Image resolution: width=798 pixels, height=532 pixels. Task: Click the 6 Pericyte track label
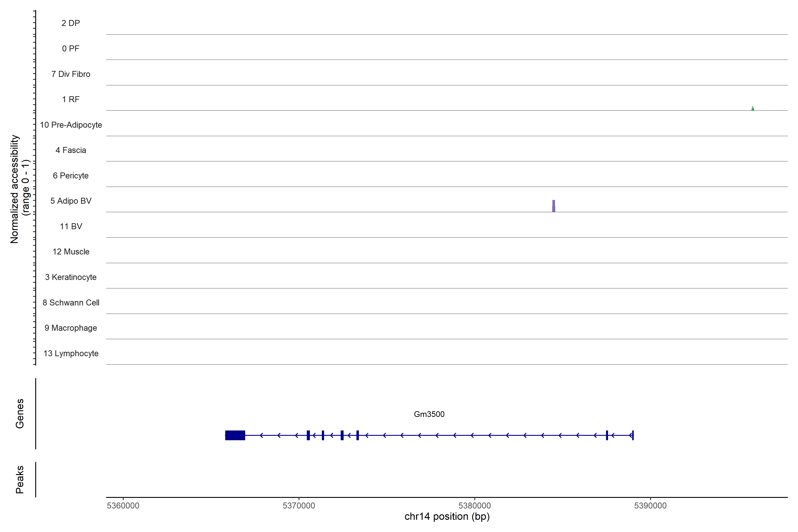[70, 176]
